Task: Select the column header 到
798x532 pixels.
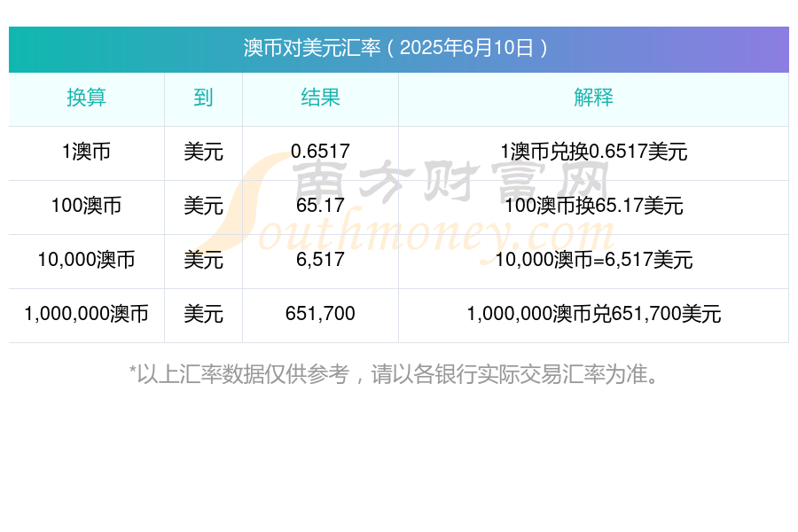Action: coord(203,98)
